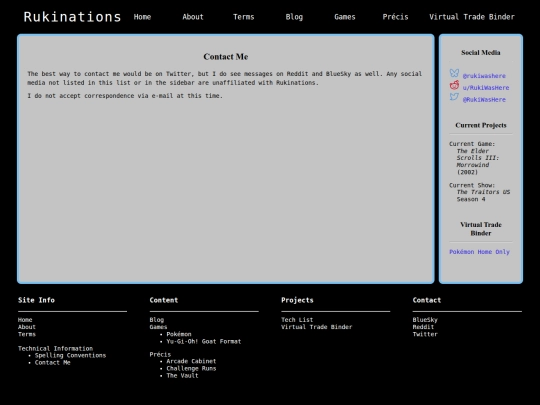
Task: Click the Contact footer heading
Action: [x=427, y=300]
